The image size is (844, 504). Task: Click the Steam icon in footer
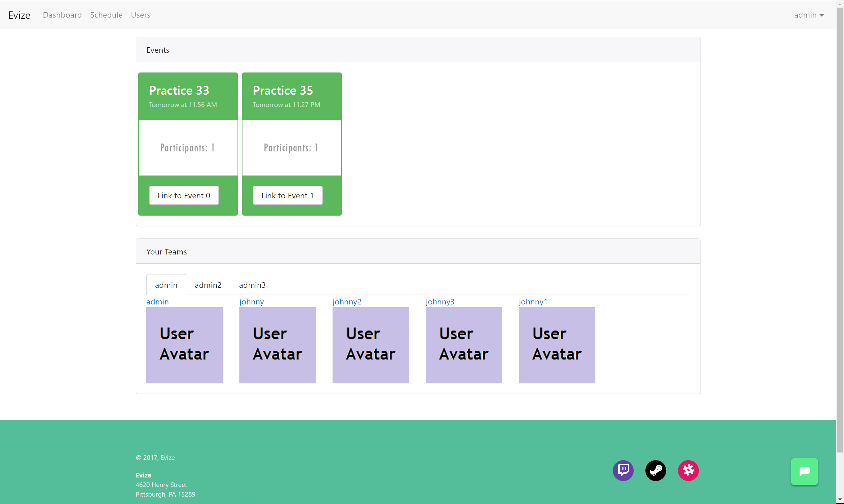(656, 470)
